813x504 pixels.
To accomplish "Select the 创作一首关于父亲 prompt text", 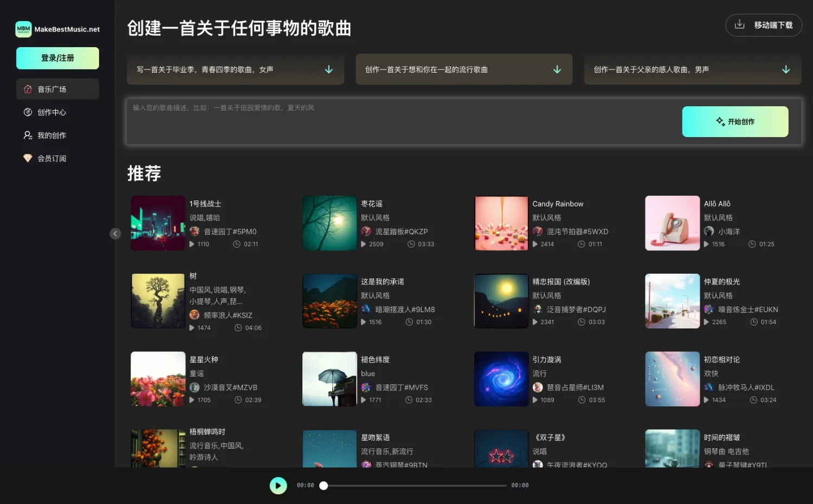I will (x=651, y=69).
